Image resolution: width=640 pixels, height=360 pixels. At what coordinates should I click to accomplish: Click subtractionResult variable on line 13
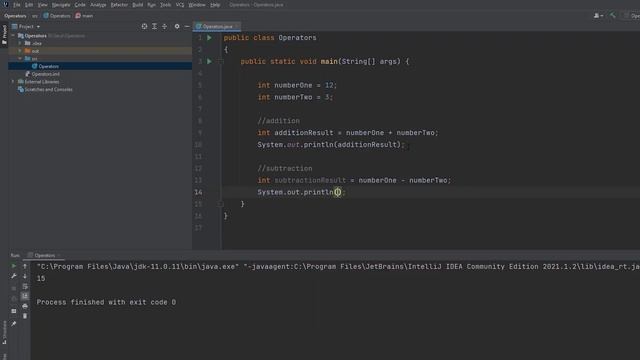coord(310,180)
